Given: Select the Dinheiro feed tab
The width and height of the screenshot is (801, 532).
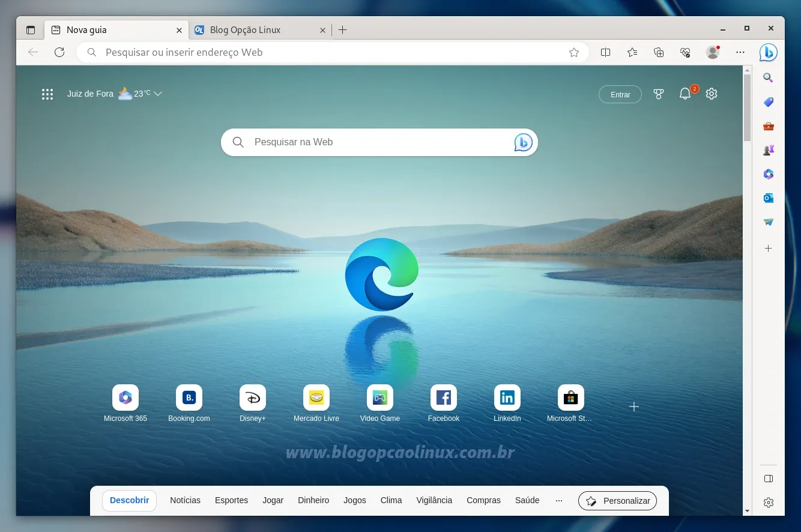Looking at the screenshot, I should 313,500.
